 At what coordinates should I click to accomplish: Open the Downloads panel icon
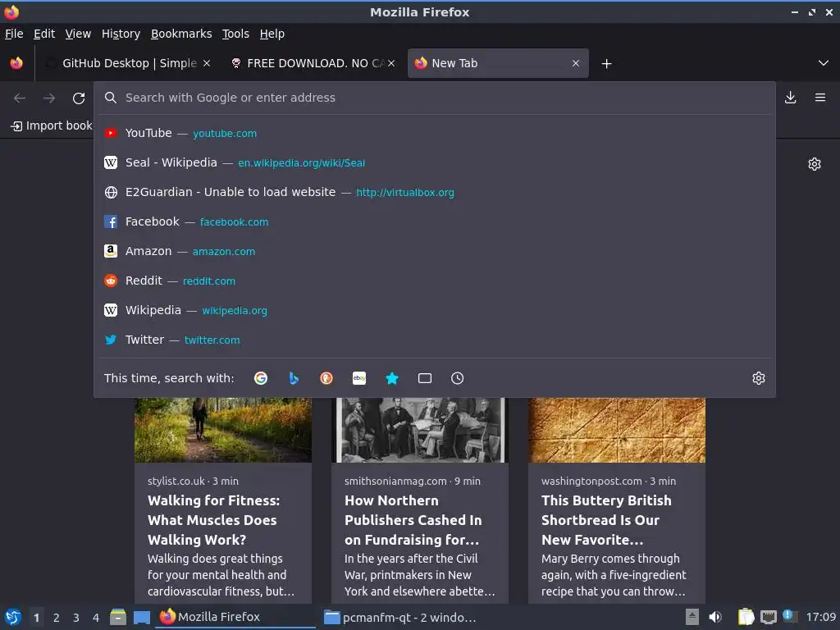(x=790, y=98)
